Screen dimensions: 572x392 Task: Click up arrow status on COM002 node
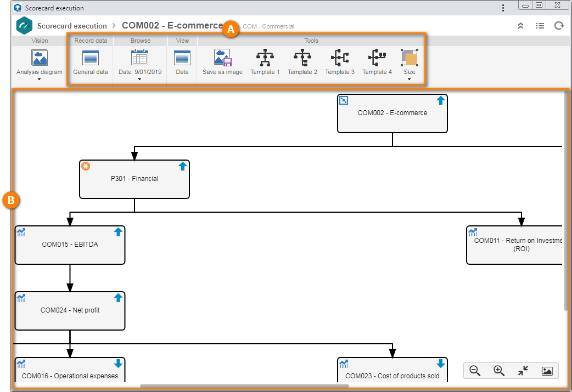pos(441,100)
